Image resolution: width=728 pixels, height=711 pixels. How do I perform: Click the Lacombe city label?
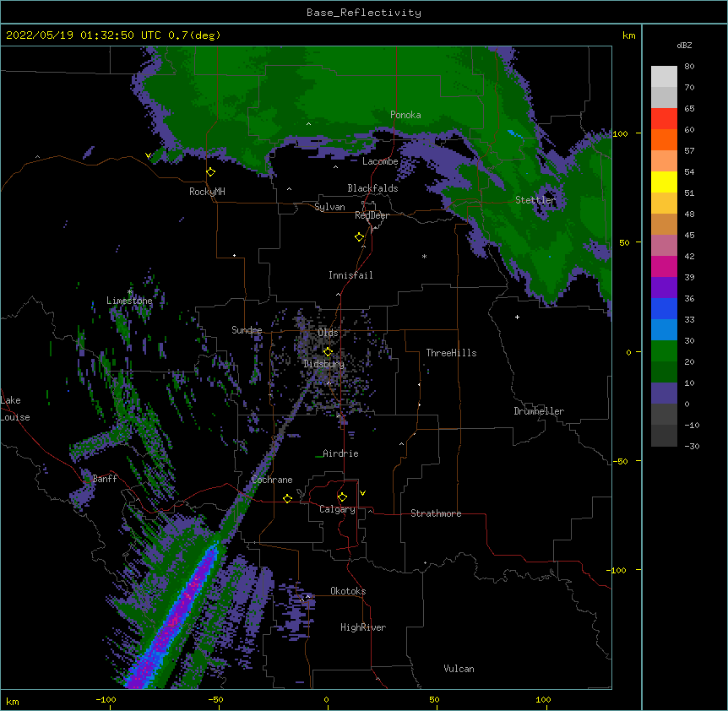coord(380,161)
